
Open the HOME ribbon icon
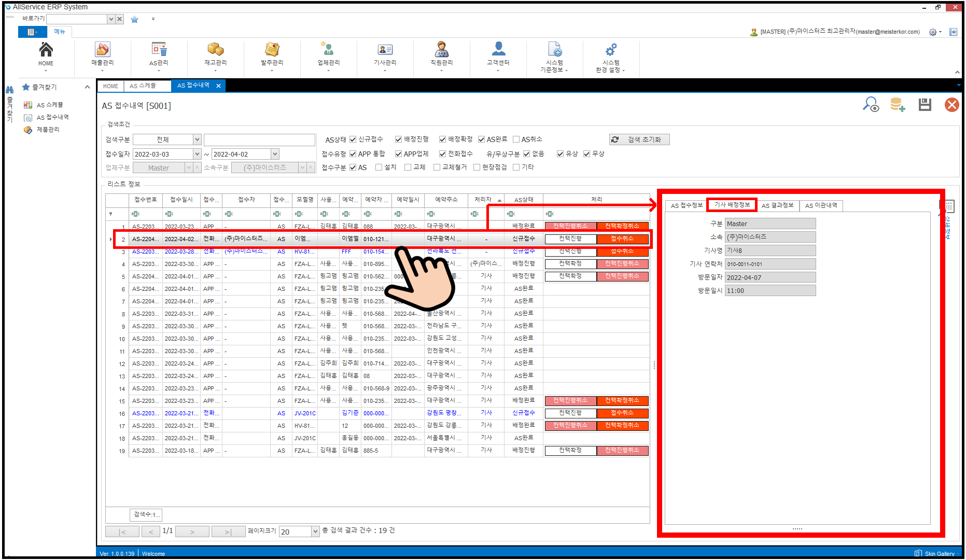(46, 55)
